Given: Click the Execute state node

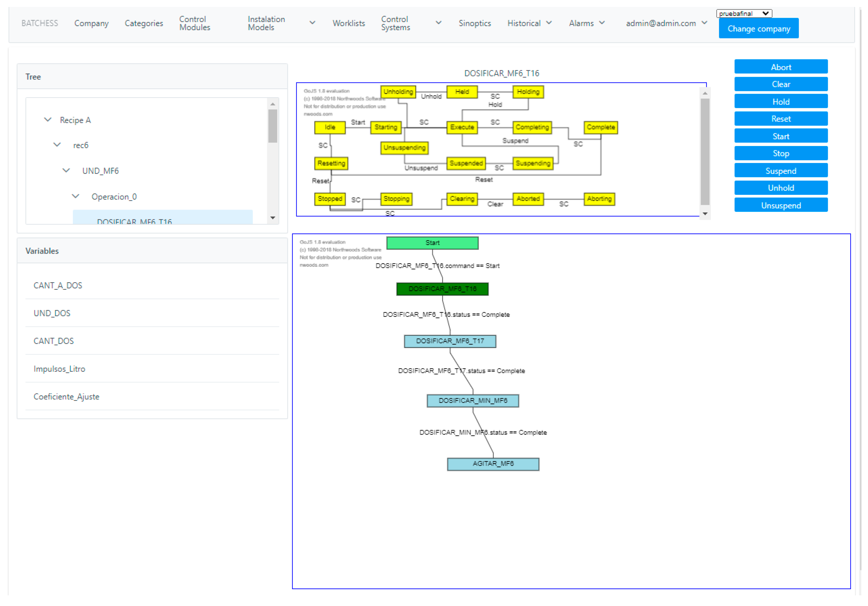Looking at the screenshot, I should coord(462,127).
